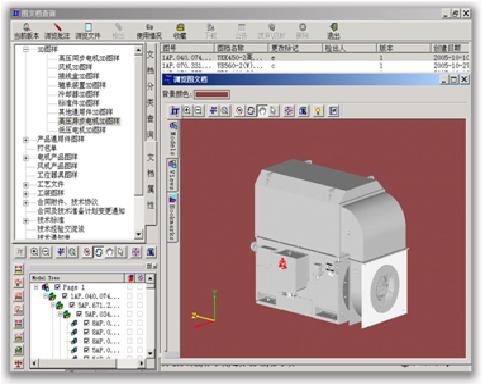Open the Views vertical side tab
Screen dimensions: 482x385
[x=173, y=174]
